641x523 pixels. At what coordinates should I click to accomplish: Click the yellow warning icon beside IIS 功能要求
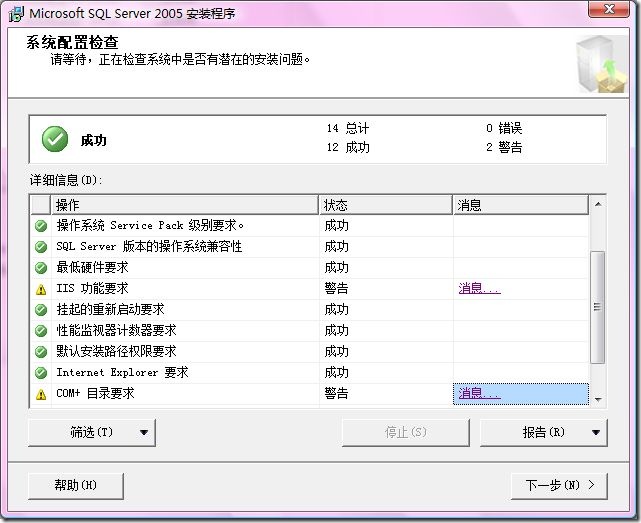point(41,289)
